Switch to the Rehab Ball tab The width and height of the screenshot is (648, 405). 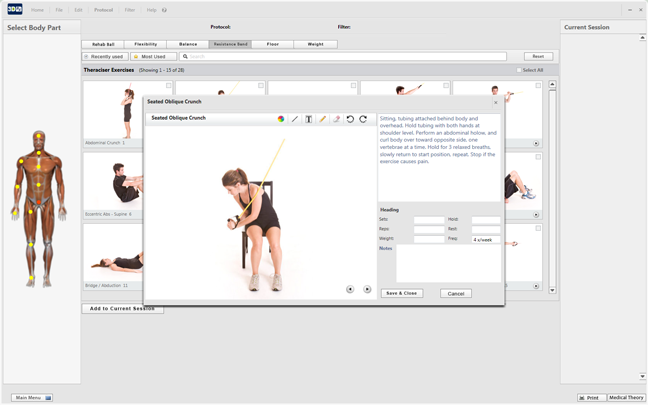click(x=103, y=44)
